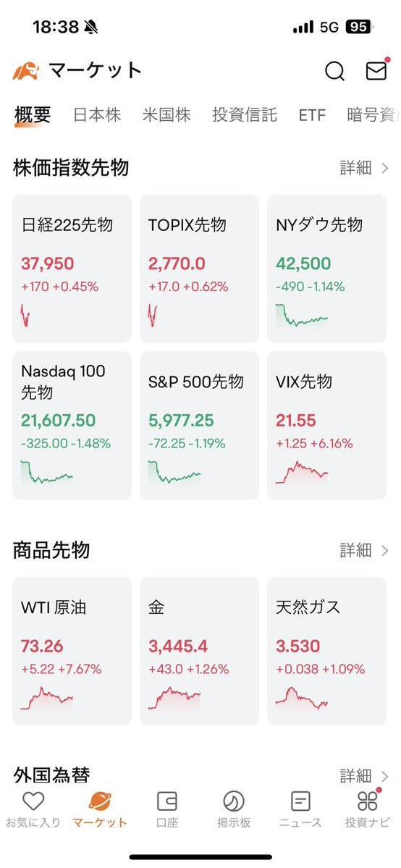The image size is (401, 868).
Task: Expand 外国為替 details chevron
Action: [x=385, y=775]
